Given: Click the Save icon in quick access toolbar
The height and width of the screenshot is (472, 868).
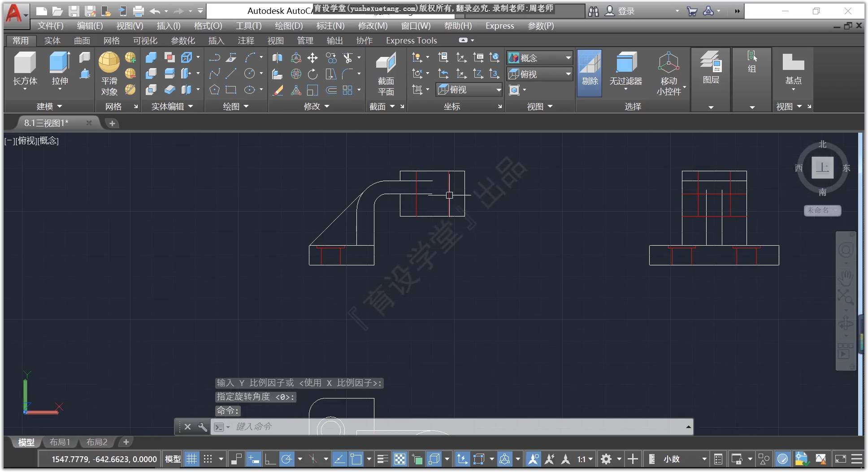Looking at the screenshot, I should pyautogui.click(x=74, y=11).
